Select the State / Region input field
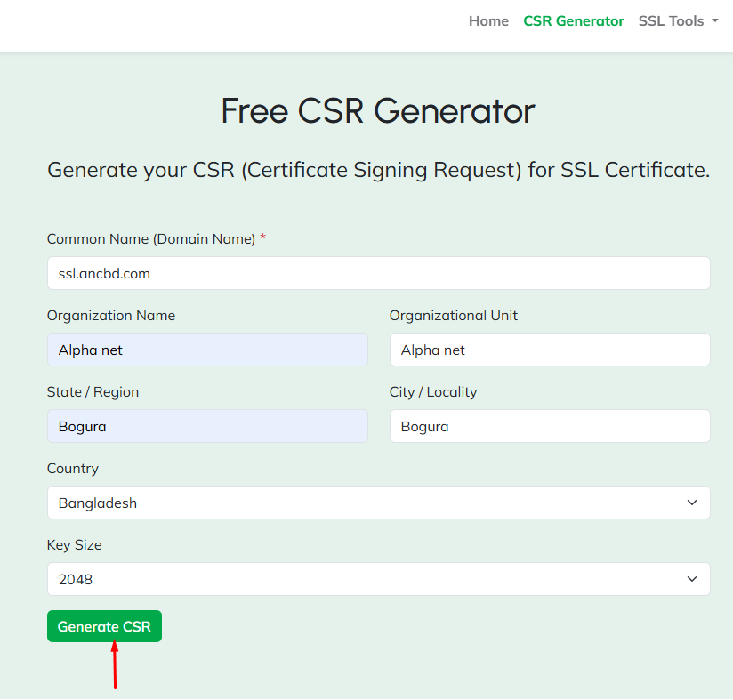The height and width of the screenshot is (700, 733). (x=207, y=426)
